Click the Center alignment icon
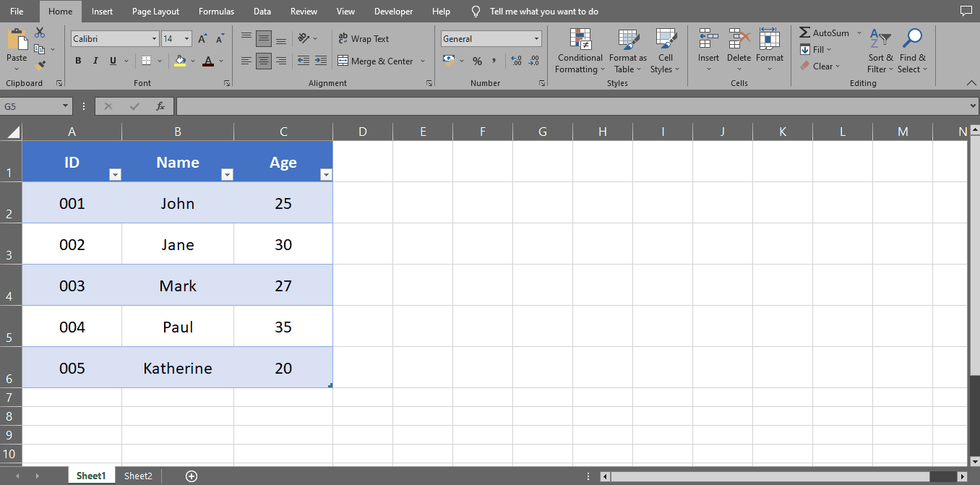 [x=263, y=61]
